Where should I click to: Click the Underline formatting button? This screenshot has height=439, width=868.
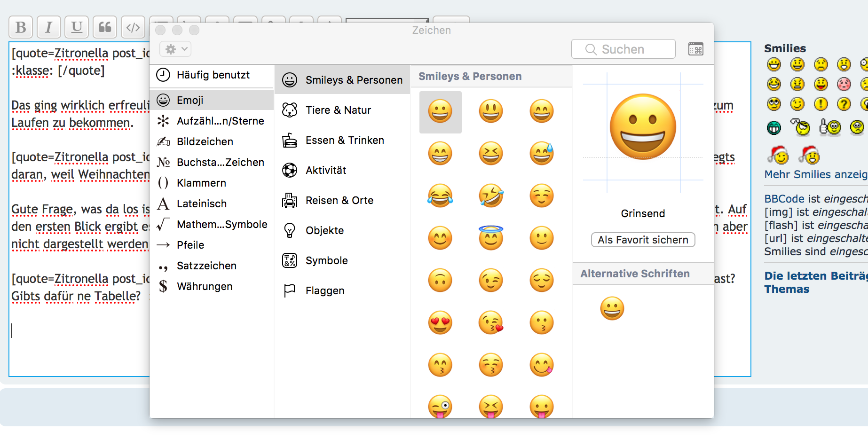tap(77, 27)
